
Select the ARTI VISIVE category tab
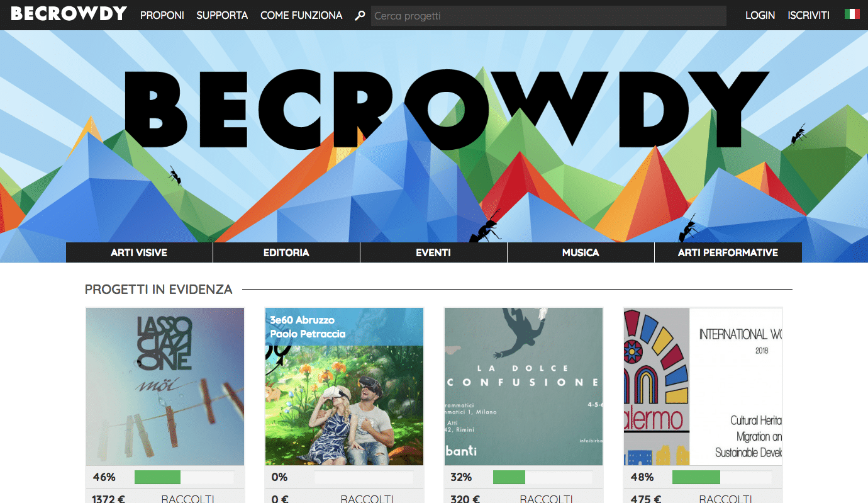[139, 252]
